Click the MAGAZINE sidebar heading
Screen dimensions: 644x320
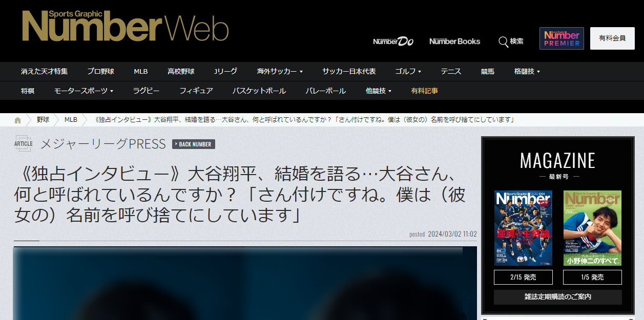(558, 161)
